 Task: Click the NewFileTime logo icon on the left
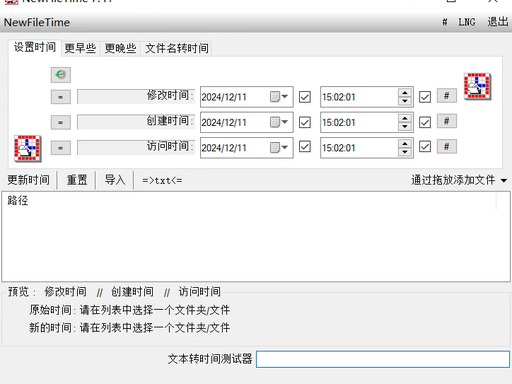28,148
